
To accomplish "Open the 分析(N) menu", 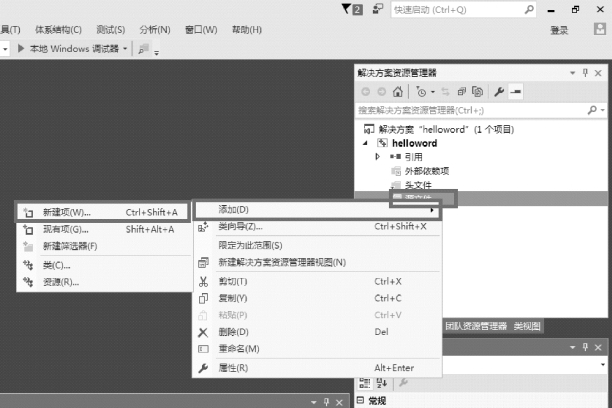I will (x=155, y=30).
